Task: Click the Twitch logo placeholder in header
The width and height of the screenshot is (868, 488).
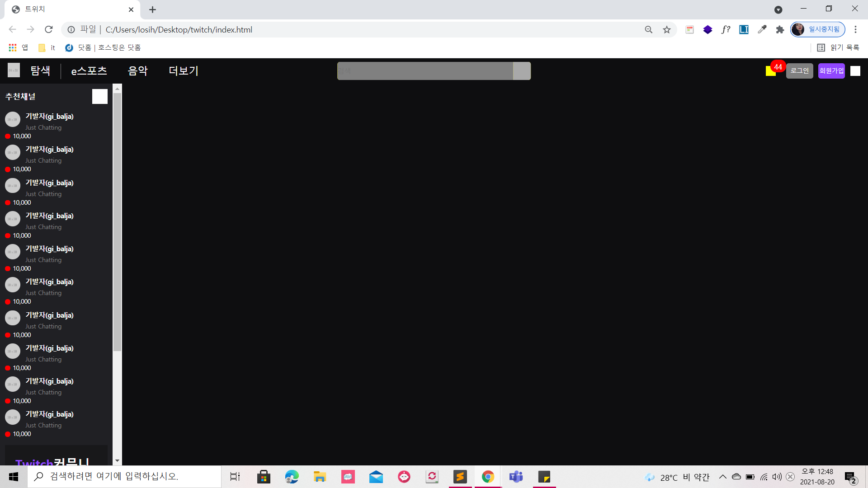Action: pyautogui.click(x=14, y=70)
